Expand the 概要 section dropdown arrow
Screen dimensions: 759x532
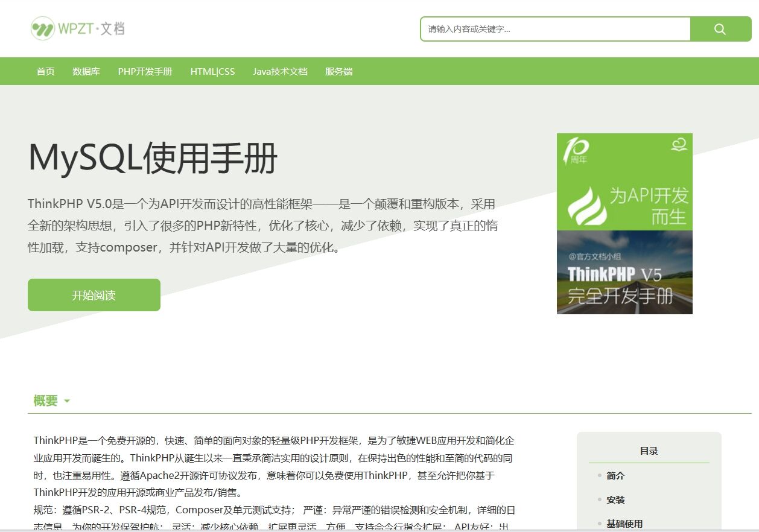(x=67, y=401)
